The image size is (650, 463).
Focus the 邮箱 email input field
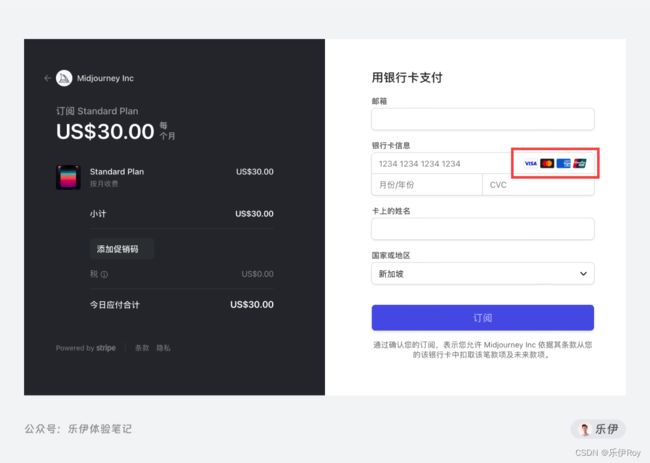tap(483, 119)
